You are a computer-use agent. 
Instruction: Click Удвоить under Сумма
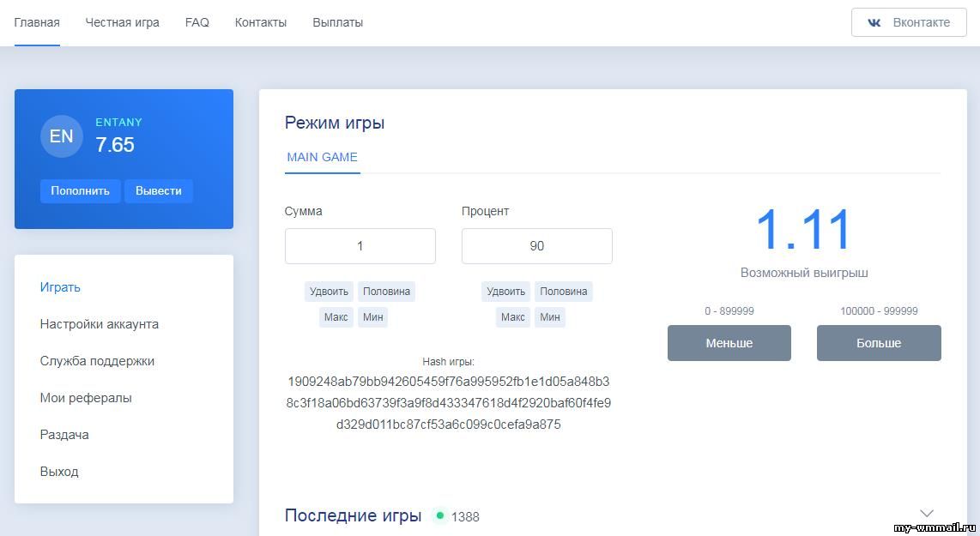point(329,292)
